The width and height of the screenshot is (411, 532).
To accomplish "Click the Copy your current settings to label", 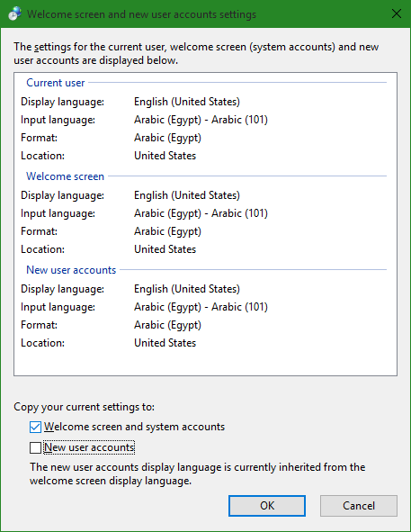I will point(85,407).
